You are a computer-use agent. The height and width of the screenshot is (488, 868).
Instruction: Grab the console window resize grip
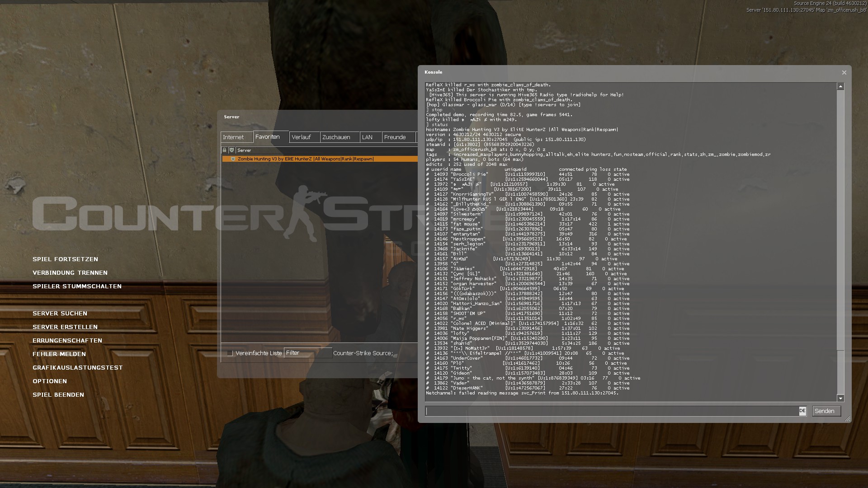click(x=848, y=419)
